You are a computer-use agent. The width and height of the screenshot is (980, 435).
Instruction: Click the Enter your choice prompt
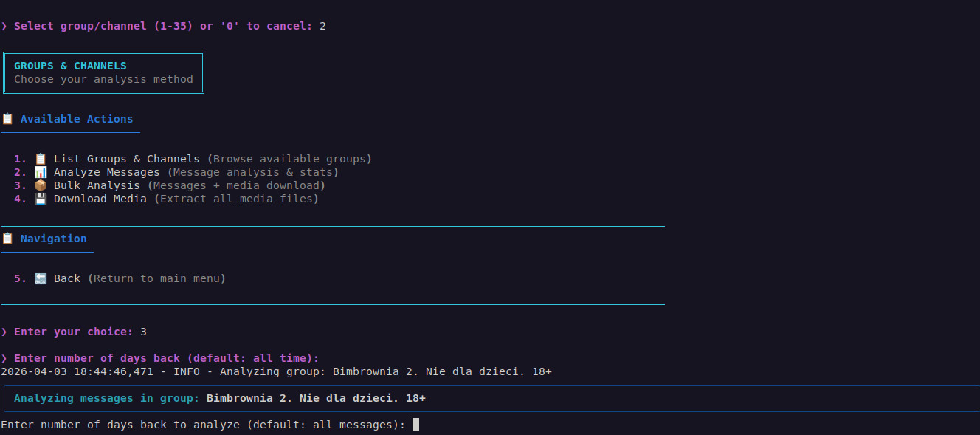tap(73, 332)
